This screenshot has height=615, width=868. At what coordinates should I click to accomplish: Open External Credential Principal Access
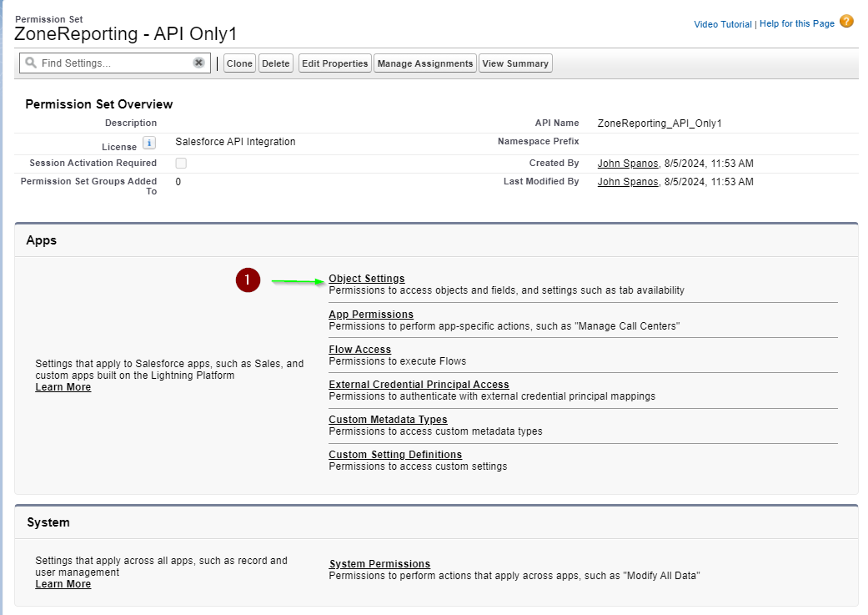[419, 384]
